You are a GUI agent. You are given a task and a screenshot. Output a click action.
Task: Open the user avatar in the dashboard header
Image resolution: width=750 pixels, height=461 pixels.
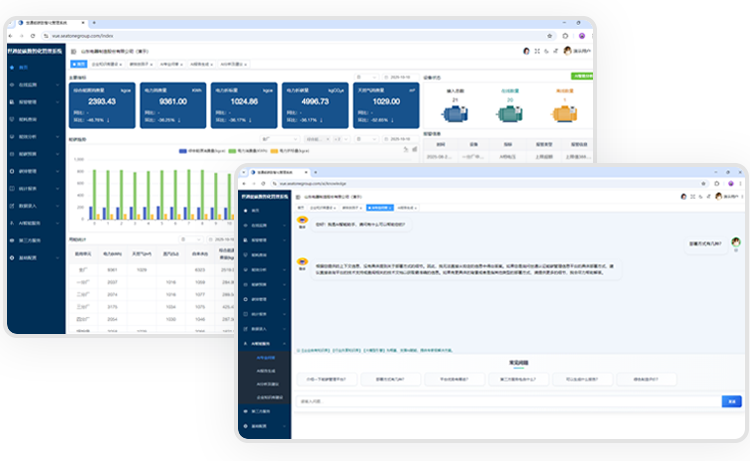pyautogui.click(x=568, y=50)
